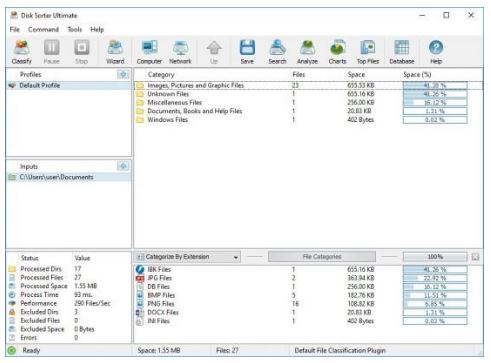Click the Documents input folder icon
This screenshot has width=491, height=363.
12,177
